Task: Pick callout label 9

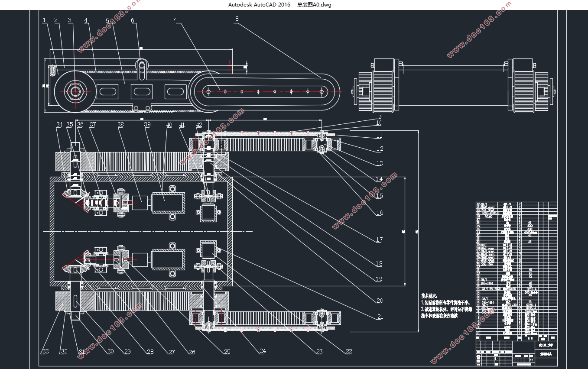Action: click(x=380, y=117)
